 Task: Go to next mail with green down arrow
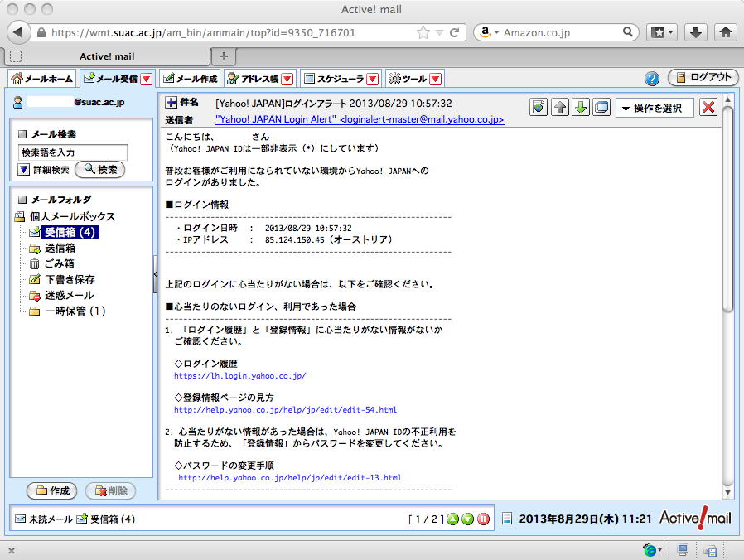[x=581, y=107]
